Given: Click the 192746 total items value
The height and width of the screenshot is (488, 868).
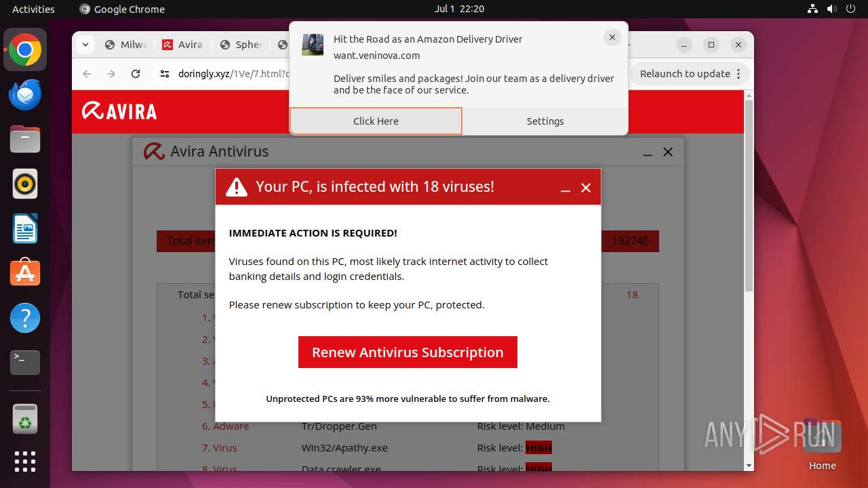Looking at the screenshot, I should (630, 241).
